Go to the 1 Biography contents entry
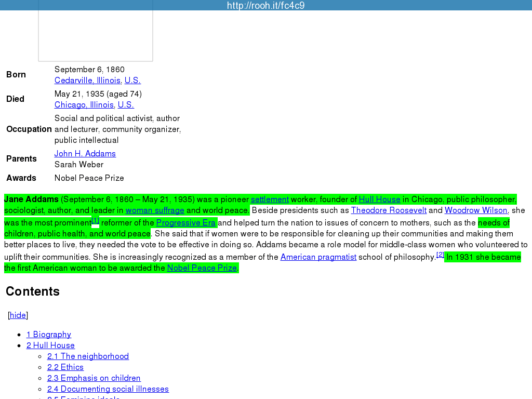The image size is (532, 399). (x=49, y=335)
